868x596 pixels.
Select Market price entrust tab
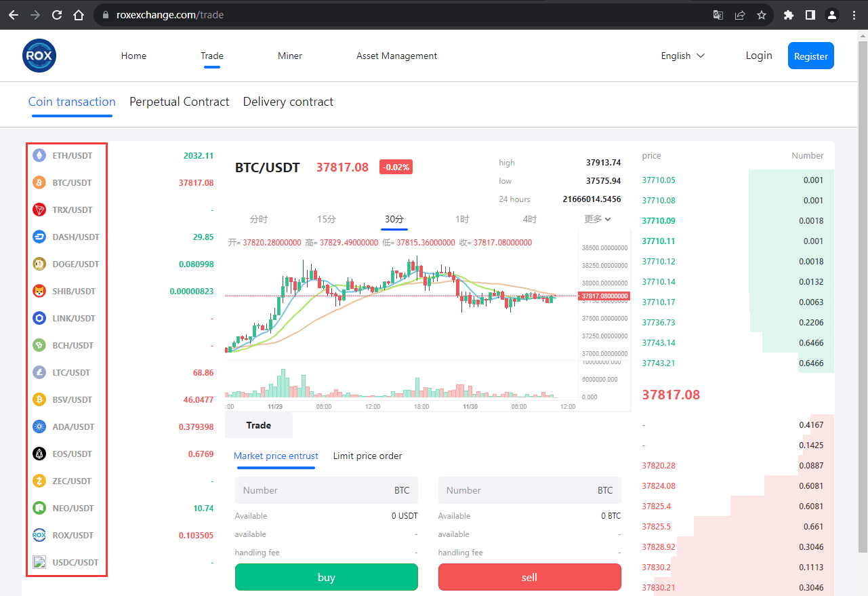point(276,456)
